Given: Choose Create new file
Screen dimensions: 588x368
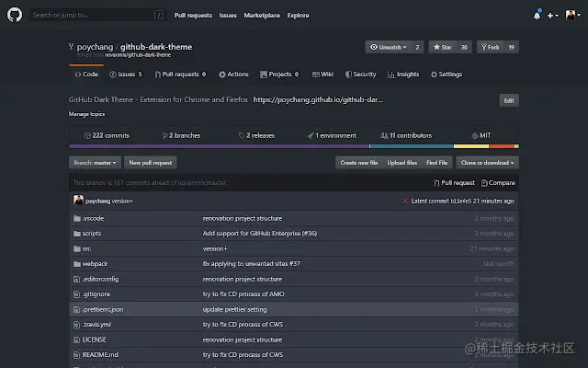Looking at the screenshot, I should [359, 163].
